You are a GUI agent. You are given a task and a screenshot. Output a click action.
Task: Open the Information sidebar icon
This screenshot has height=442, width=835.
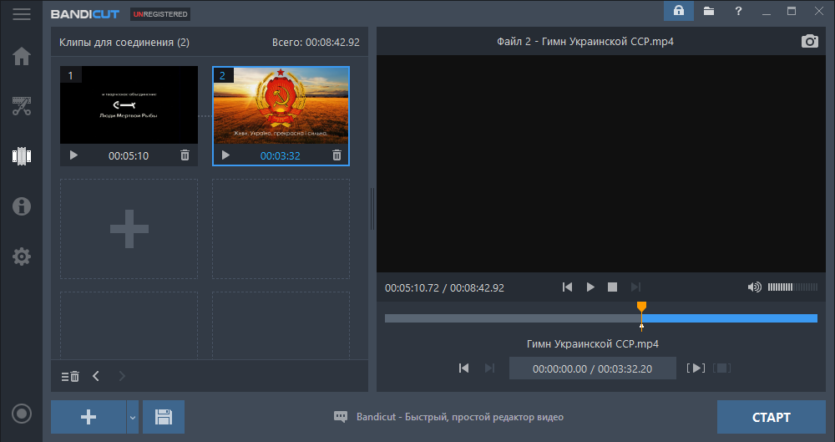tap(21, 206)
